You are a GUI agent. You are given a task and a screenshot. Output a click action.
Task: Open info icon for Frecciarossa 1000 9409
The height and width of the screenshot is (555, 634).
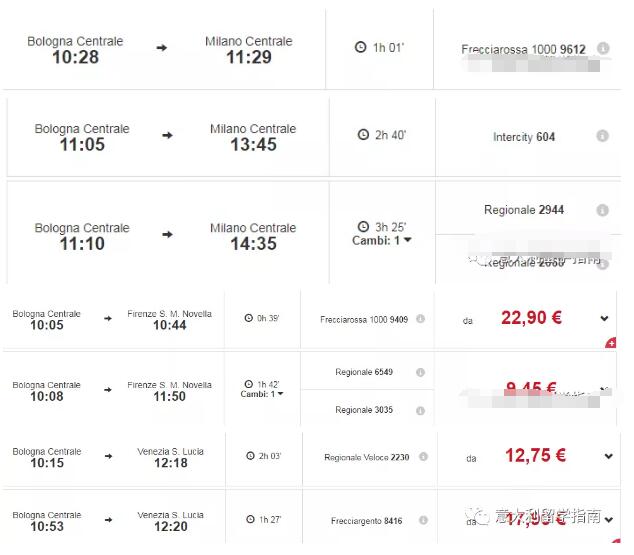click(421, 319)
